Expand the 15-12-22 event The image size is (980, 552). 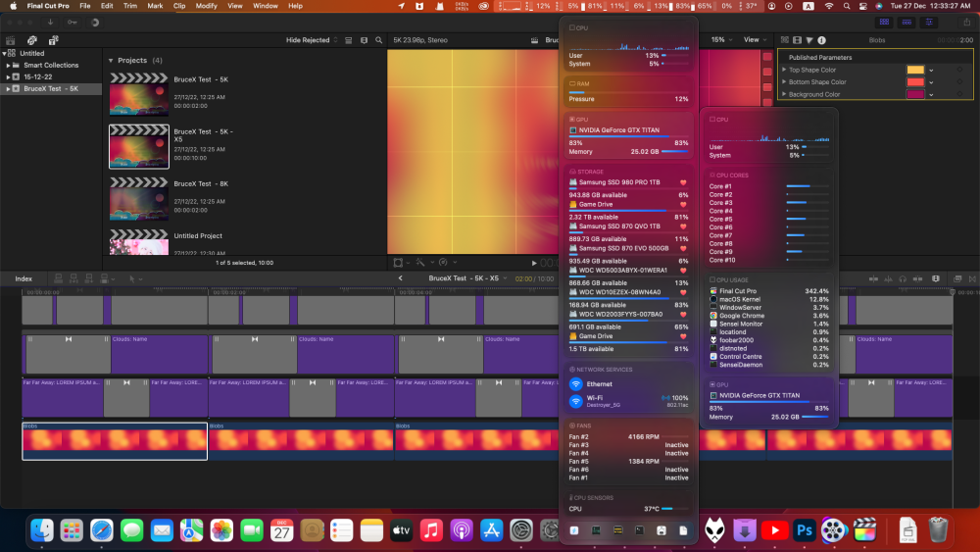coord(8,76)
